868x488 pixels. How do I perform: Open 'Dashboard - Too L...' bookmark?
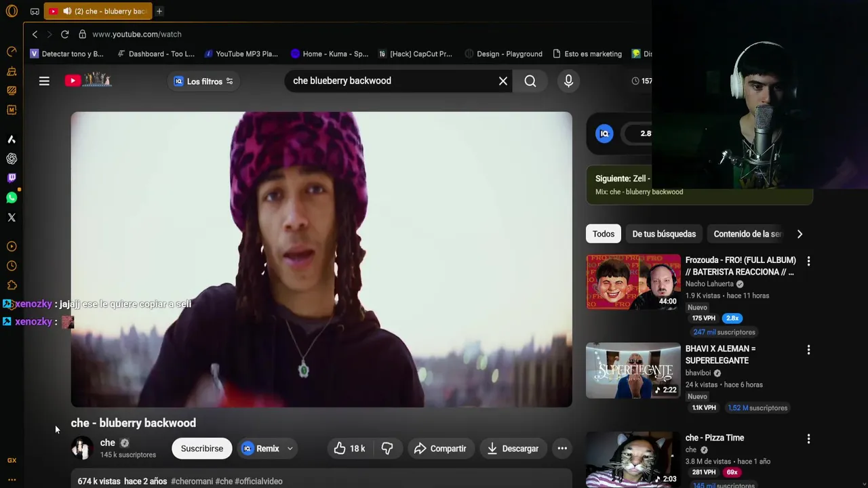click(x=155, y=54)
